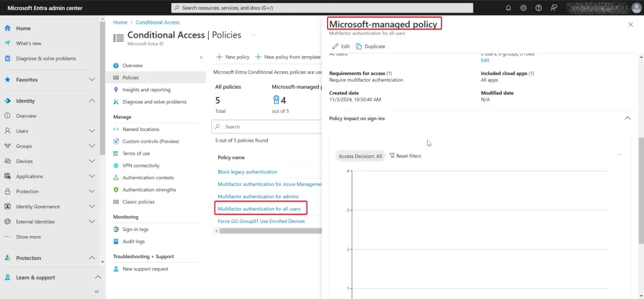Open the notifications bell icon

[x=508, y=8]
